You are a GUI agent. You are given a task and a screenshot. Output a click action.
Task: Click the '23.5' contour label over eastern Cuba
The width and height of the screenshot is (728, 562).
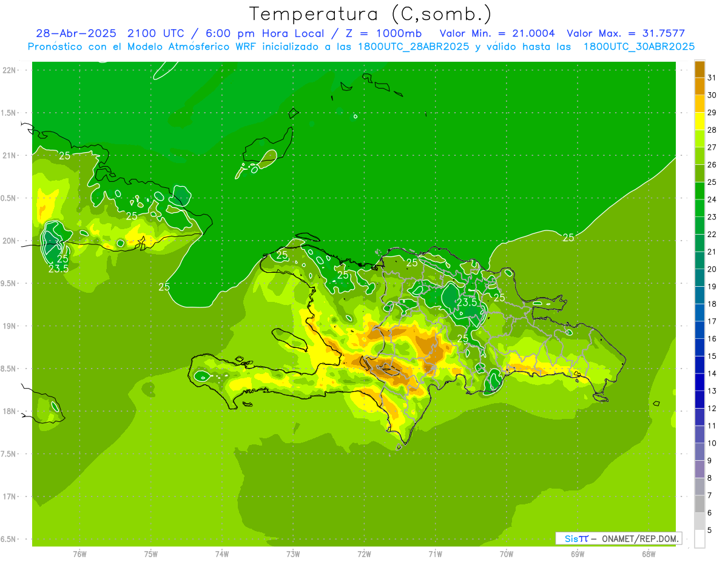tap(58, 269)
